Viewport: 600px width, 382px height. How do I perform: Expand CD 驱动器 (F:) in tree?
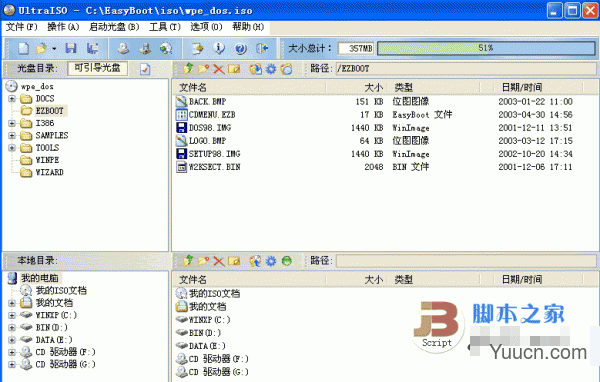pos(12,352)
